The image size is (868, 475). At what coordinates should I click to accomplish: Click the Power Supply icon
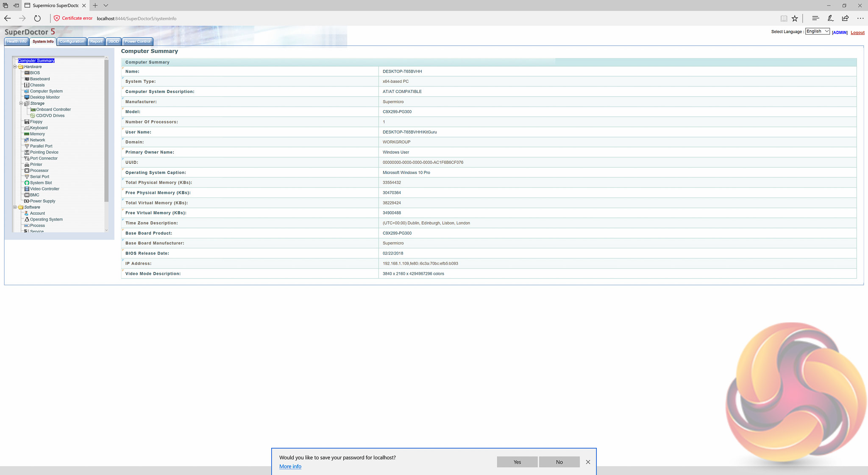(27, 201)
